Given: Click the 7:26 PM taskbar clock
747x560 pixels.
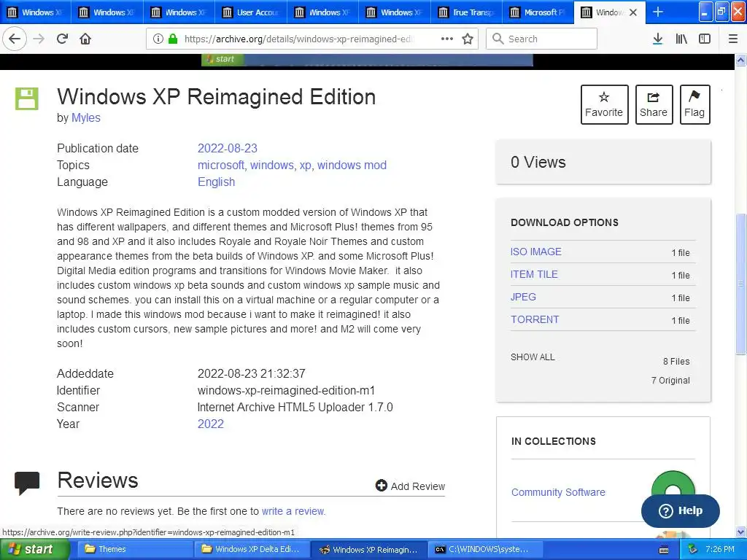Looking at the screenshot, I should tap(719, 549).
